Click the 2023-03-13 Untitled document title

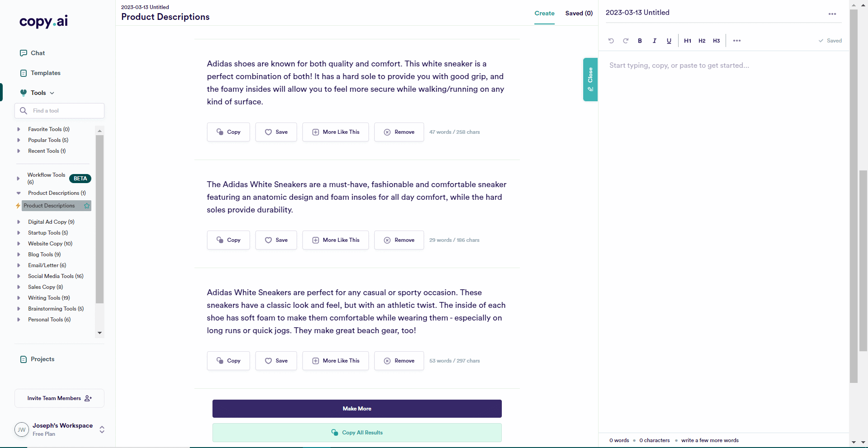637,13
